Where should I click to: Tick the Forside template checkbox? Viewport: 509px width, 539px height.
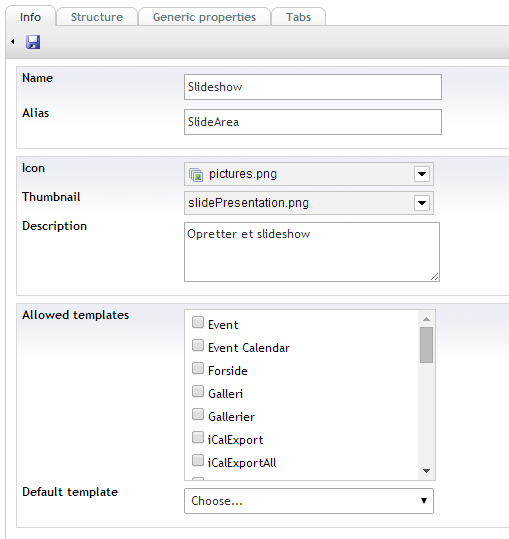[198, 368]
